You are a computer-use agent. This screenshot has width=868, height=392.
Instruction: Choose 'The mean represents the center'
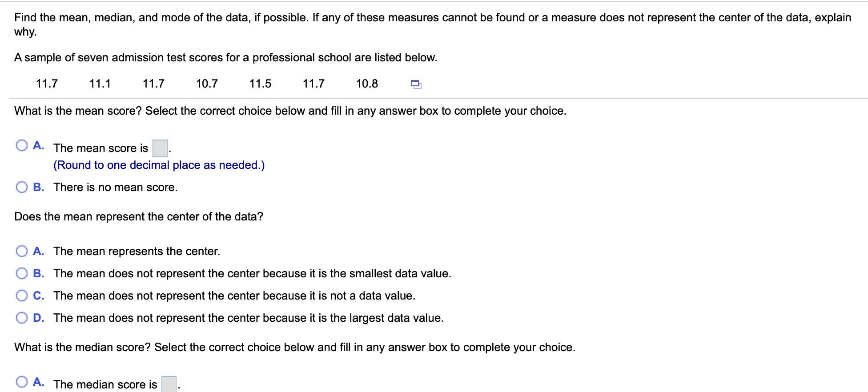(x=22, y=251)
